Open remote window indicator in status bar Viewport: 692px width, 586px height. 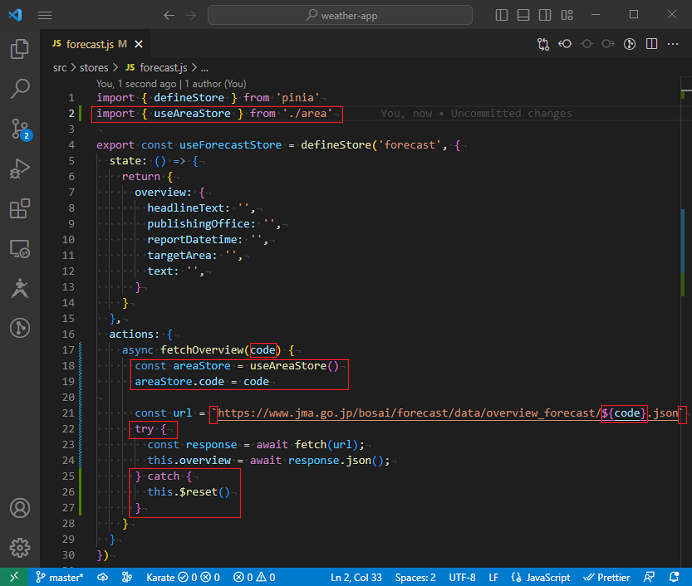(x=14, y=577)
